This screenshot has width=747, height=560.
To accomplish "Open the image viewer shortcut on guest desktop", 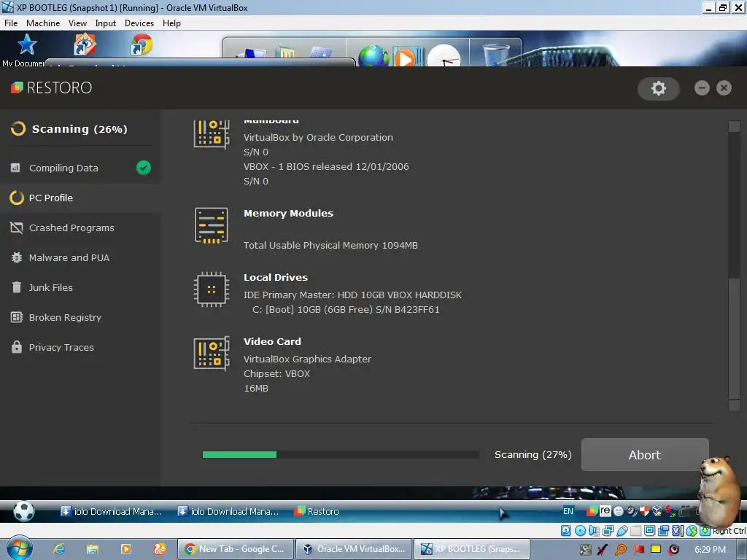I will tap(85, 44).
